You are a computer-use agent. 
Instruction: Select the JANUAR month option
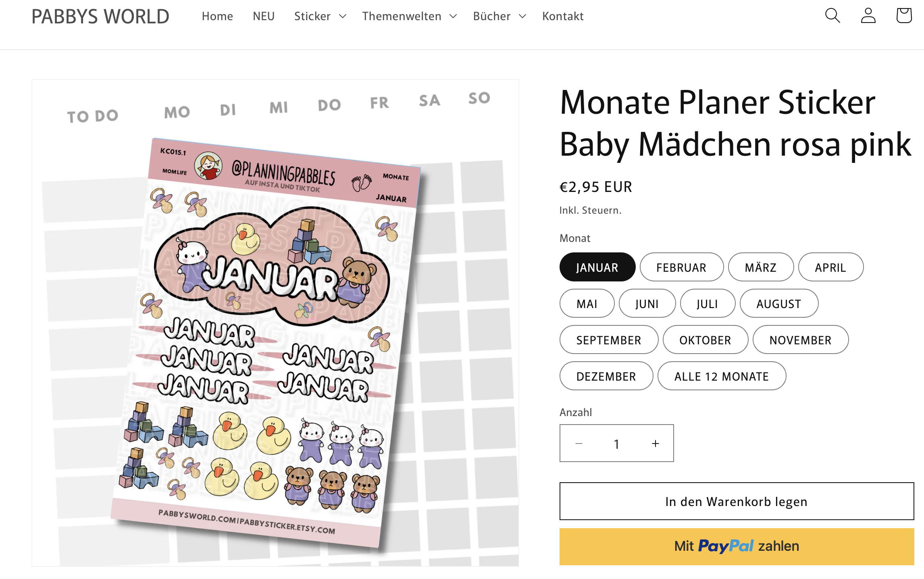click(597, 267)
